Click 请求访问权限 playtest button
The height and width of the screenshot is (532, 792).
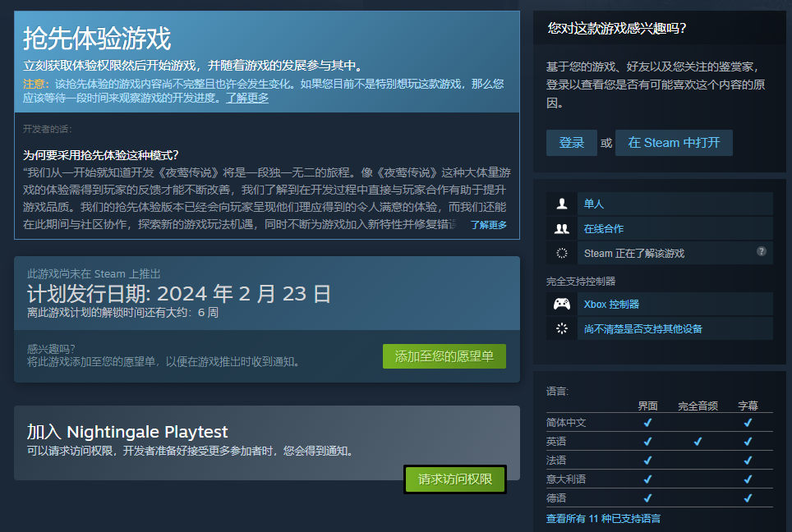[x=454, y=479]
